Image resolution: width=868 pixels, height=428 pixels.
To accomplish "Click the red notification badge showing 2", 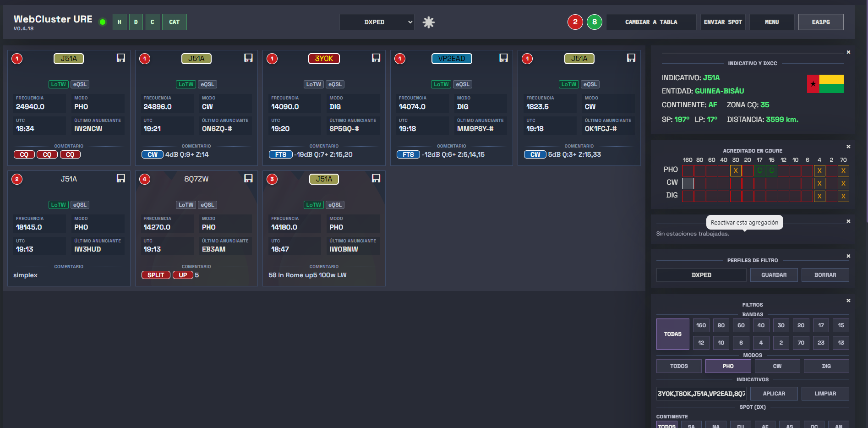I will [575, 22].
